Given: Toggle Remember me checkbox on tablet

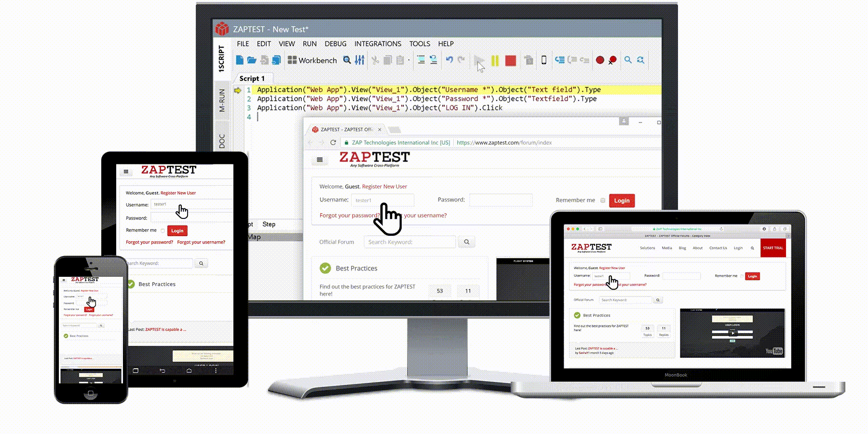Looking at the screenshot, I should [x=163, y=231].
